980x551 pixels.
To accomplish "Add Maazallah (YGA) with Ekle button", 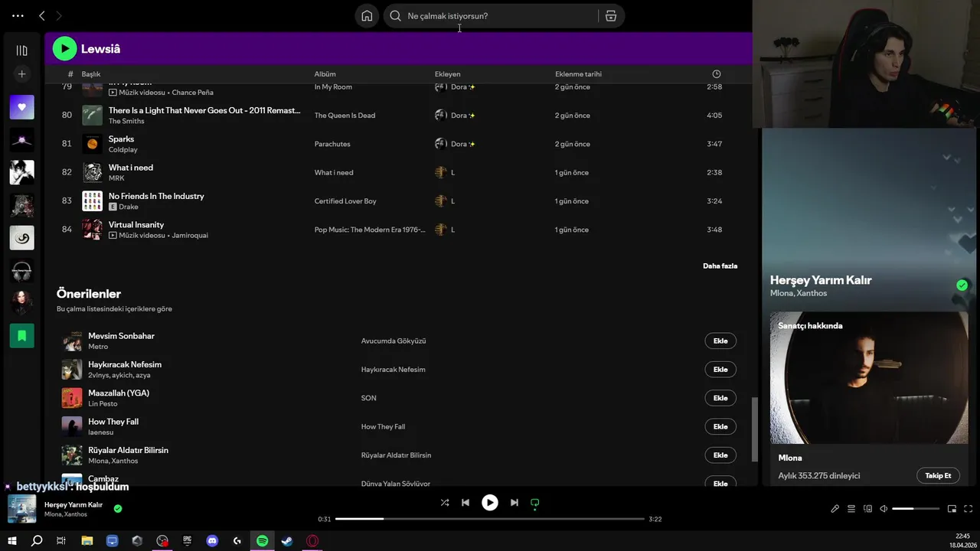I will (720, 398).
